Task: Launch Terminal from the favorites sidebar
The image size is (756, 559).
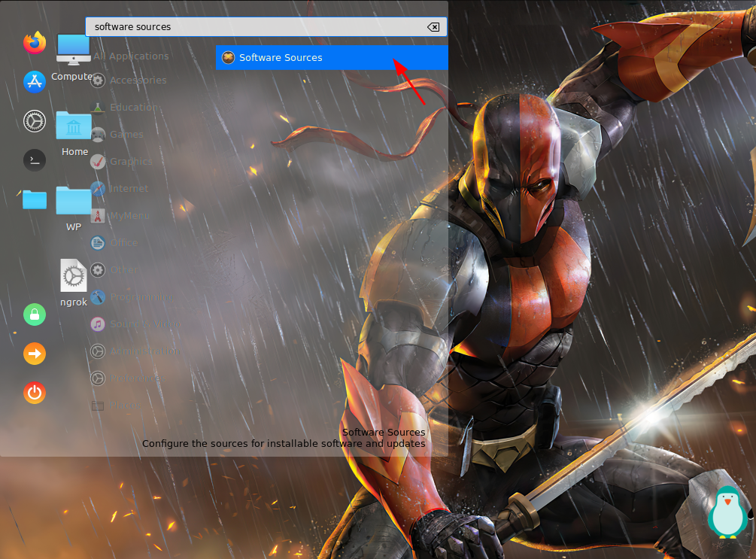Action: (x=35, y=160)
